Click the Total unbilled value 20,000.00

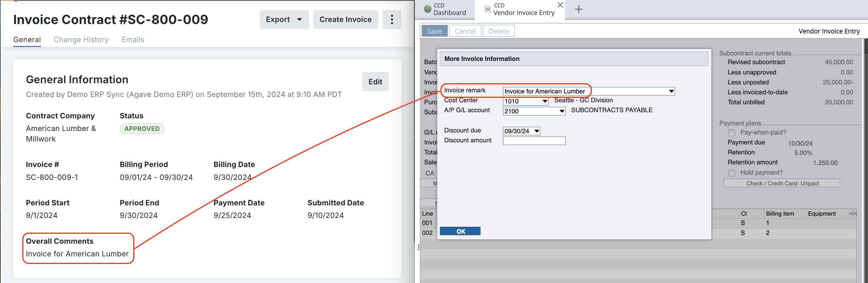[x=839, y=102]
